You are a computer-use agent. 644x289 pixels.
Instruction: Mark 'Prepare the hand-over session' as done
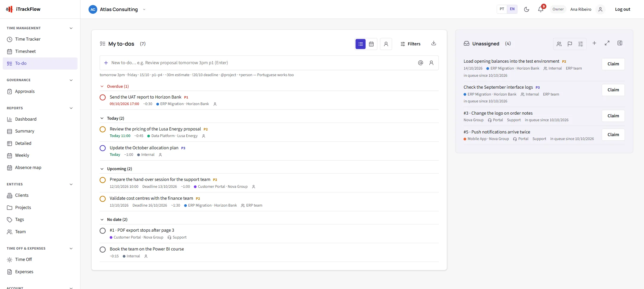[103, 180]
